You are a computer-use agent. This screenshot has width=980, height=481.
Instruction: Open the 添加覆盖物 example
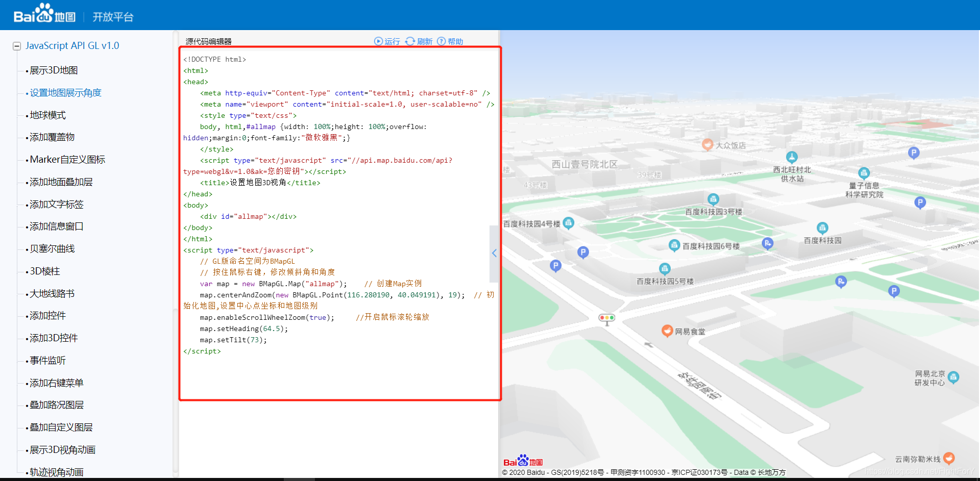[52, 137]
